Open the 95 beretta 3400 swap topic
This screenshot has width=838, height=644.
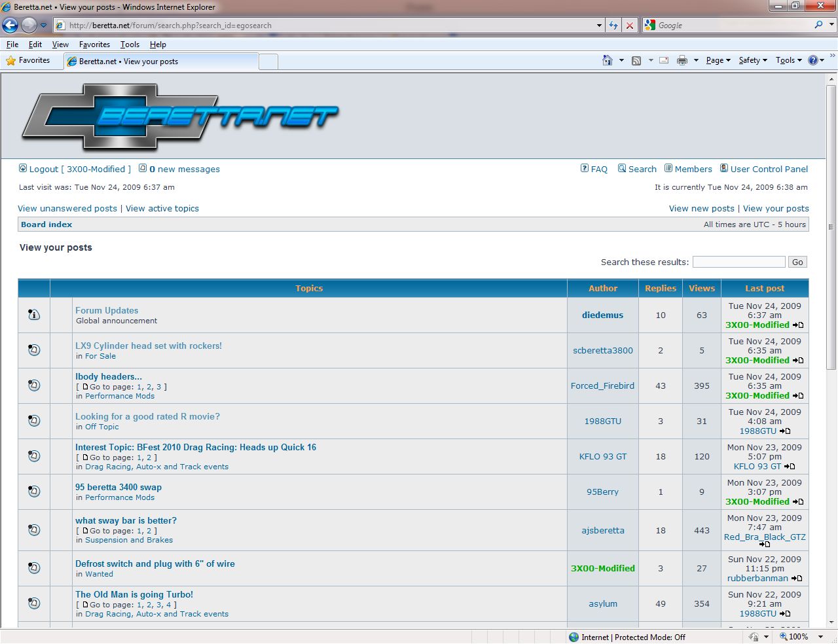(118, 487)
